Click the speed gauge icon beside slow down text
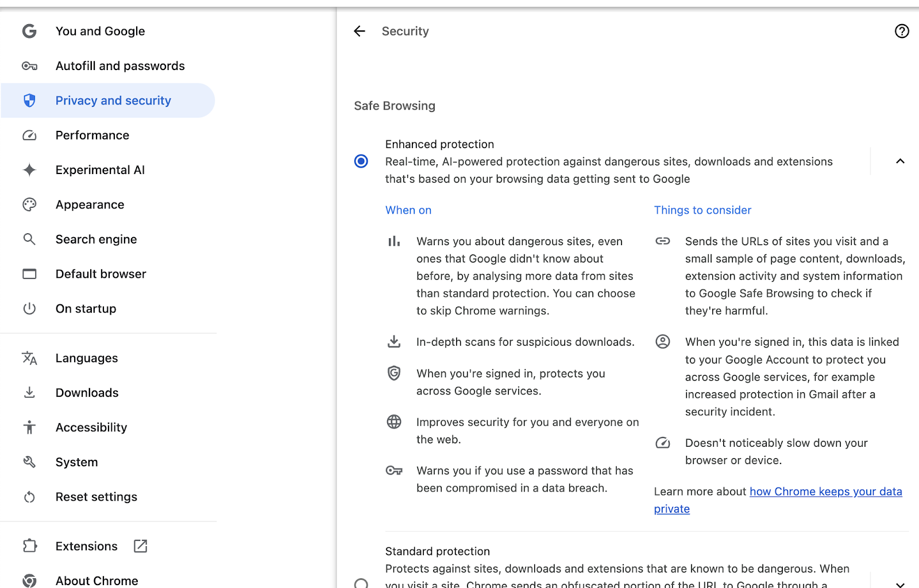The width and height of the screenshot is (919, 588). pos(663,443)
